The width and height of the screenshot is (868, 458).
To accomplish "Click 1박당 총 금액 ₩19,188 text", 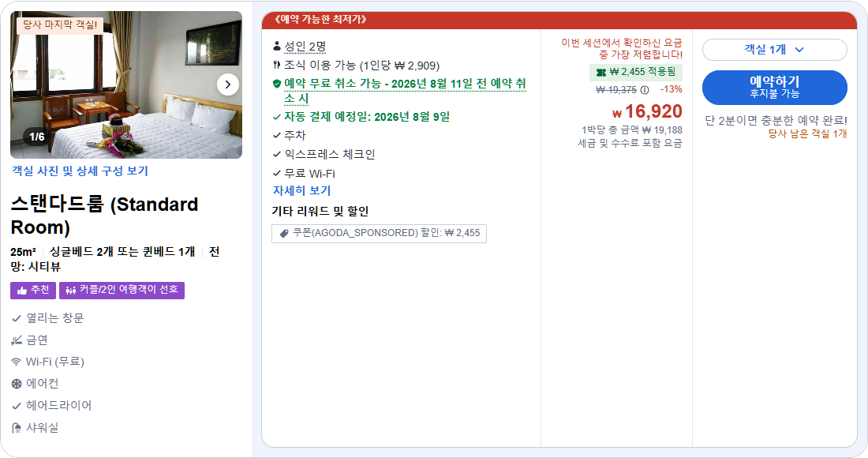I will click(631, 130).
